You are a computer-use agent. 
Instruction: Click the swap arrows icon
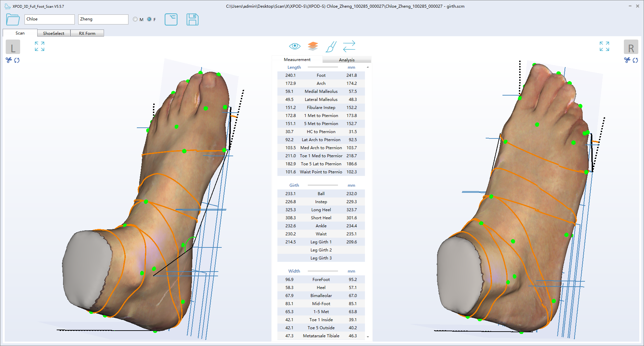349,46
